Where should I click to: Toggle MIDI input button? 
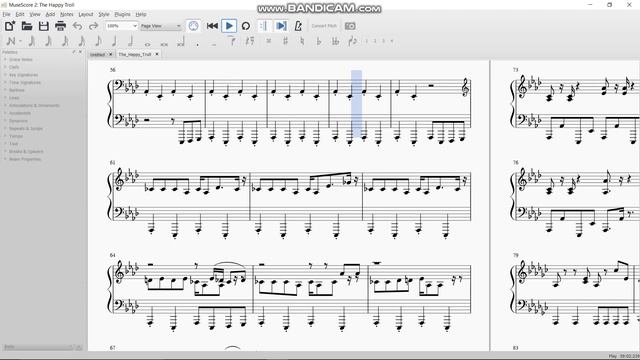point(193,26)
